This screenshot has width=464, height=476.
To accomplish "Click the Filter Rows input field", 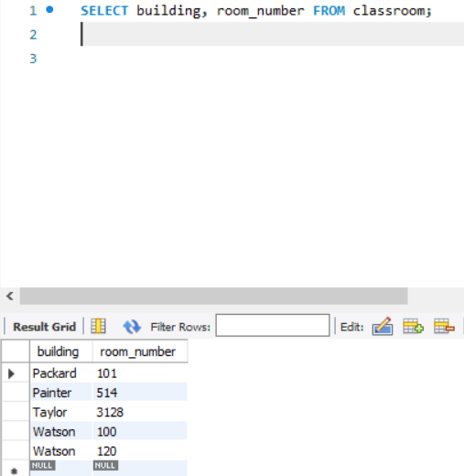I will pos(273,325).
